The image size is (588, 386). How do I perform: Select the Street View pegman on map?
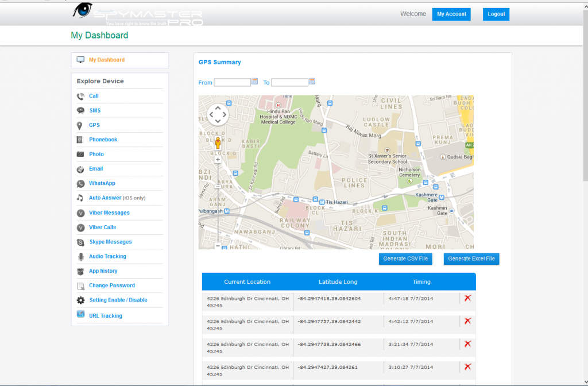coord(218,143)
